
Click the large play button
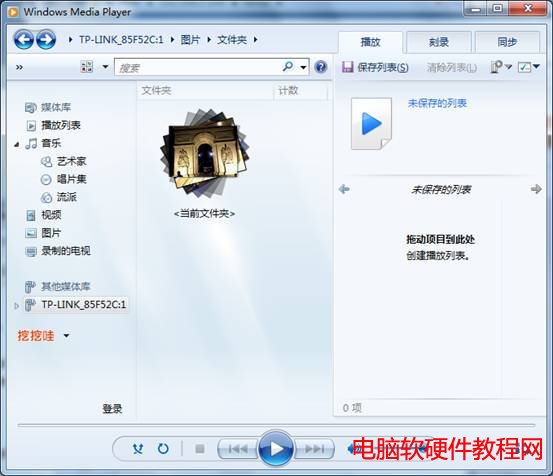coord(276,448)
